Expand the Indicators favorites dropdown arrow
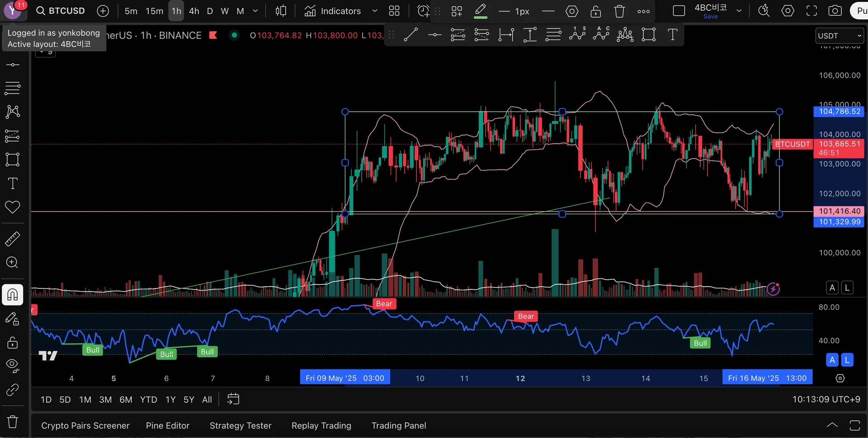The height and width of the screenshot is (438, 868). pyautogui.click(x=375, y=11)
